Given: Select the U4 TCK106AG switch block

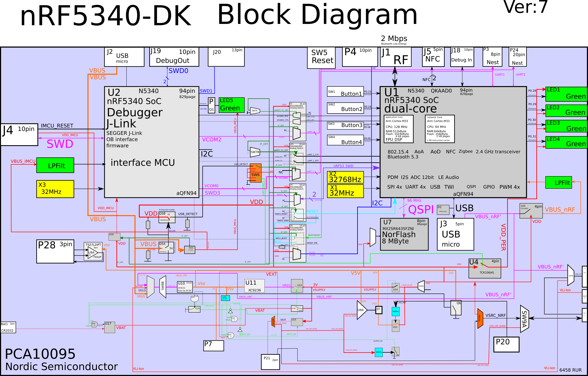Looking at the screenshot, I should (x=485, y=268).
